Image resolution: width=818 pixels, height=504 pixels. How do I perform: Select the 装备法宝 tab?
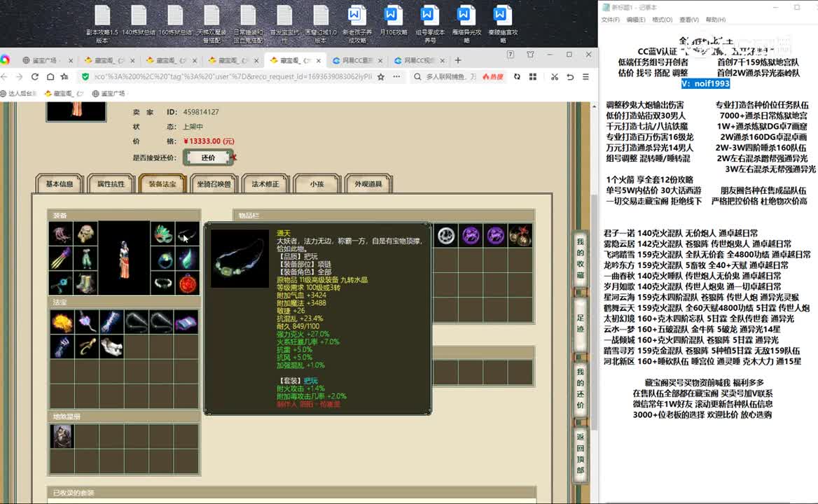[162, 184]
